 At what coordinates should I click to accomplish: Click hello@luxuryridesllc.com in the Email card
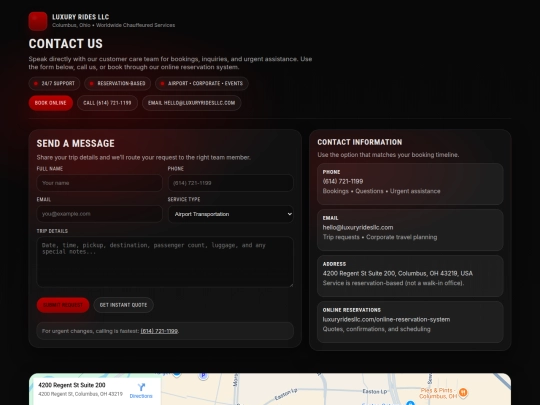click(x=358, y=227)
